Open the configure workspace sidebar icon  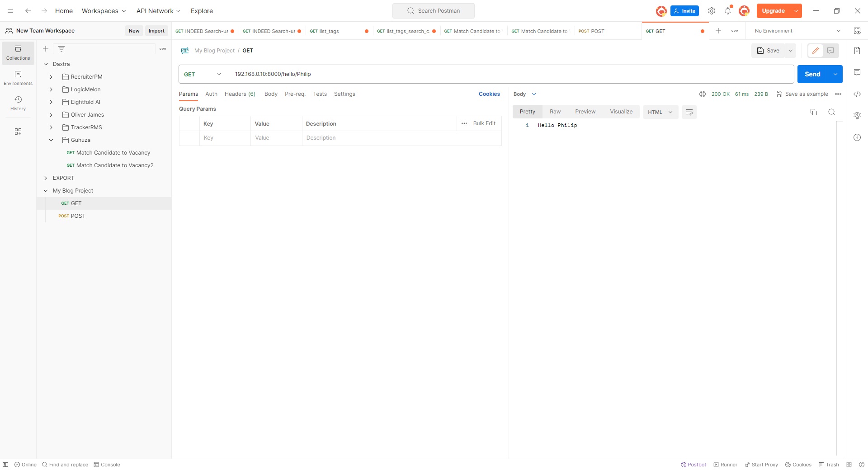18,132
